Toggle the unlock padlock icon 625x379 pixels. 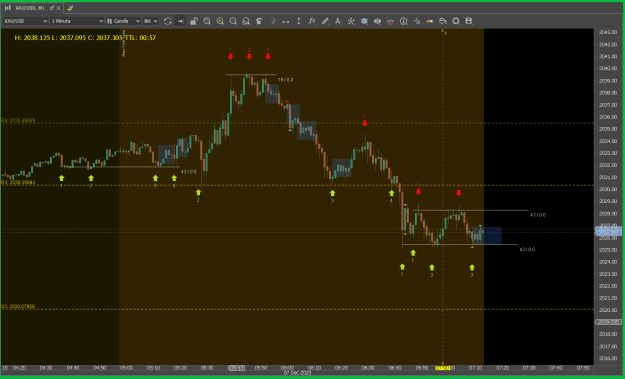194,21
